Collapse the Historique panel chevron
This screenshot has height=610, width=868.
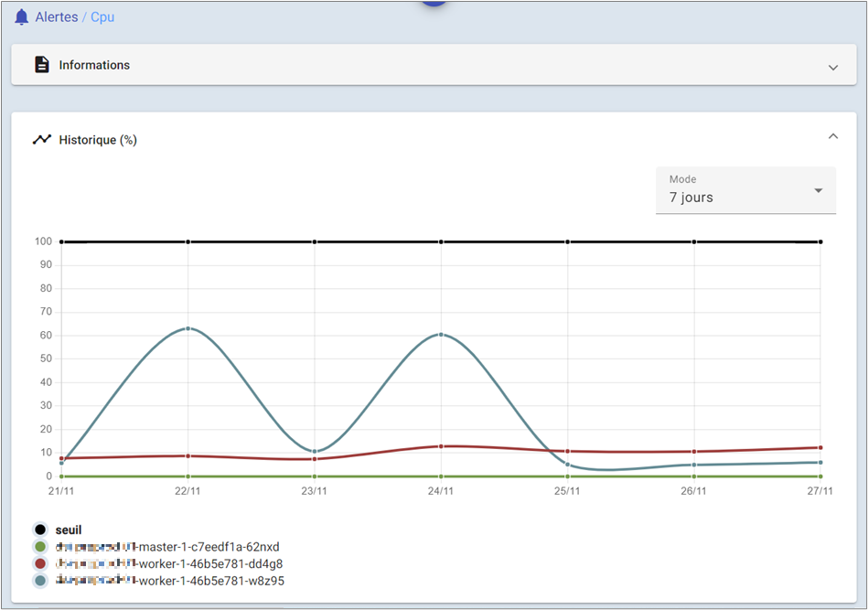tap(832, 136)
